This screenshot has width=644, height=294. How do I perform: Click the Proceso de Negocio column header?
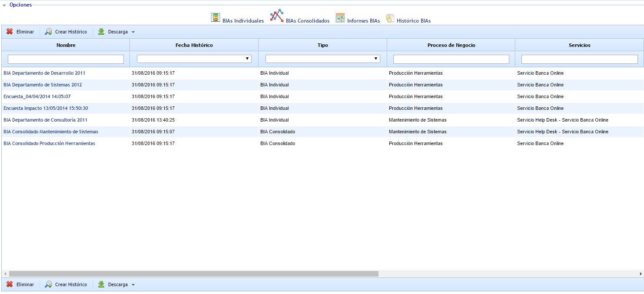451,45
